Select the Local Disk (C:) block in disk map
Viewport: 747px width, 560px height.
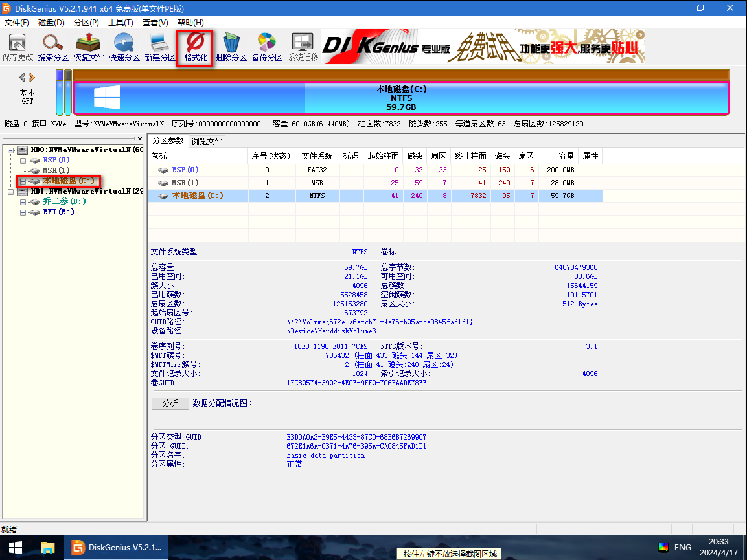401,98
